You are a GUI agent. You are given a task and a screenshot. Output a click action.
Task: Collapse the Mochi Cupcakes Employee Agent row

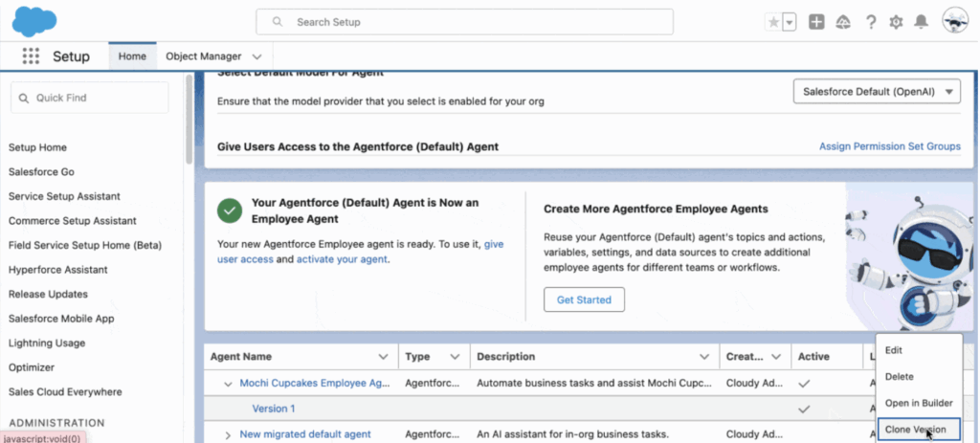(229, 384)
